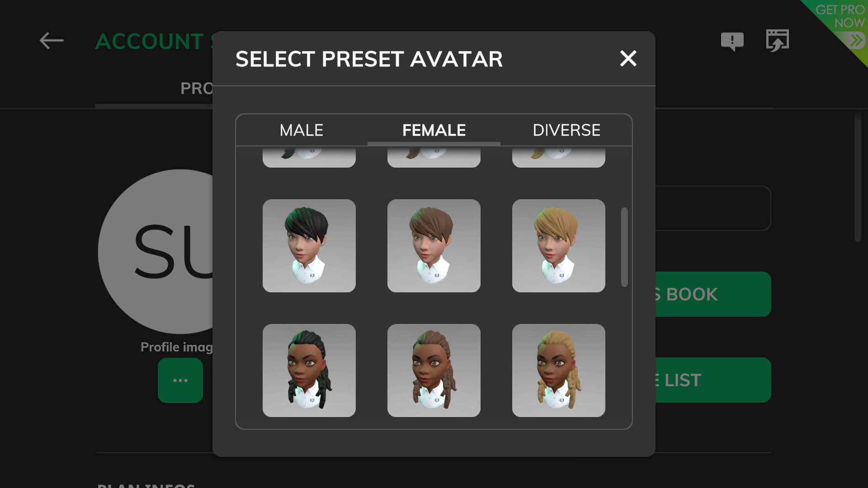The height and width of the screenshot is (488, 868).
Task: Click the green LIST button
Action: (713, 380)
